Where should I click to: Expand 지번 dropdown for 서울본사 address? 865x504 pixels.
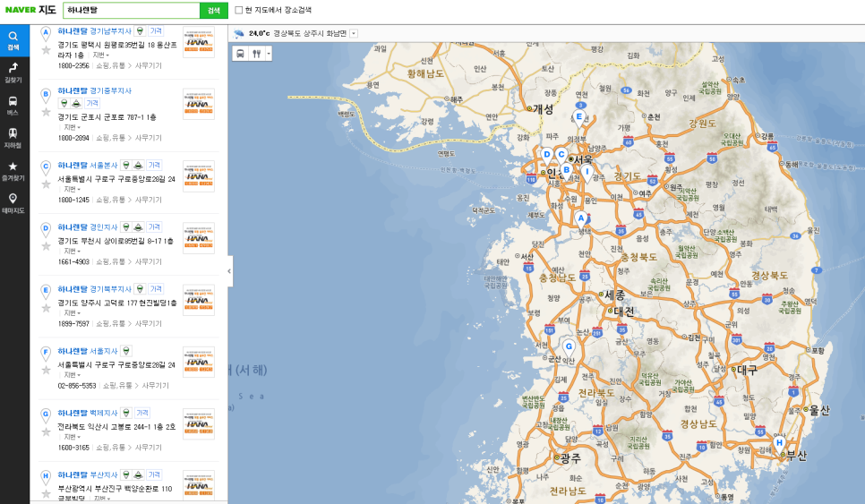click(x=72, y=189)
